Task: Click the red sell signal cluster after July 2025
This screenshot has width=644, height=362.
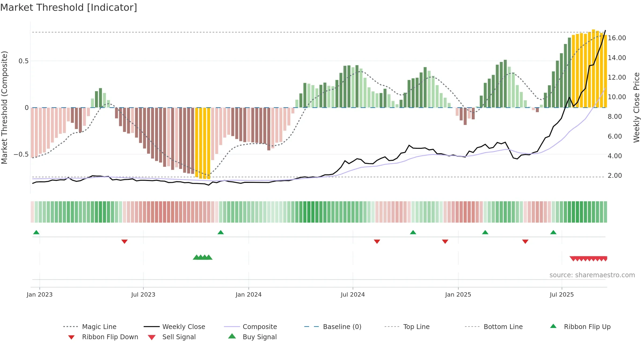Action: point(588,258)
